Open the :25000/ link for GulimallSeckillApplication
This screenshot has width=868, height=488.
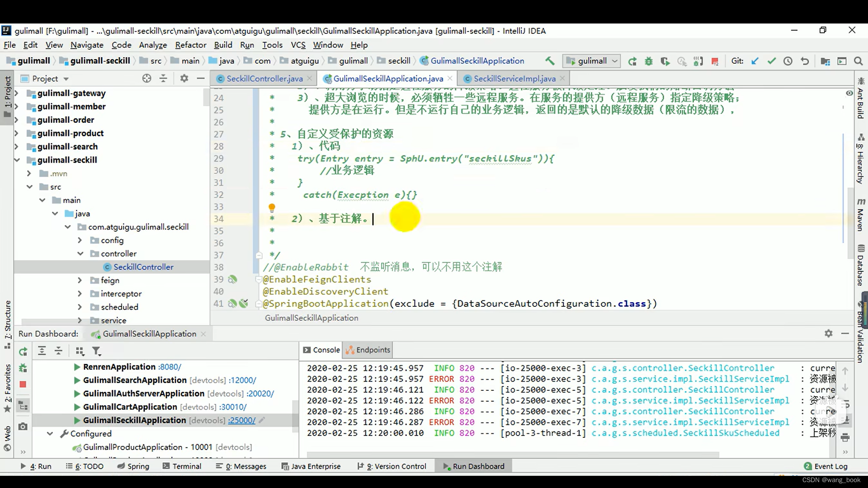click(242, 420)
